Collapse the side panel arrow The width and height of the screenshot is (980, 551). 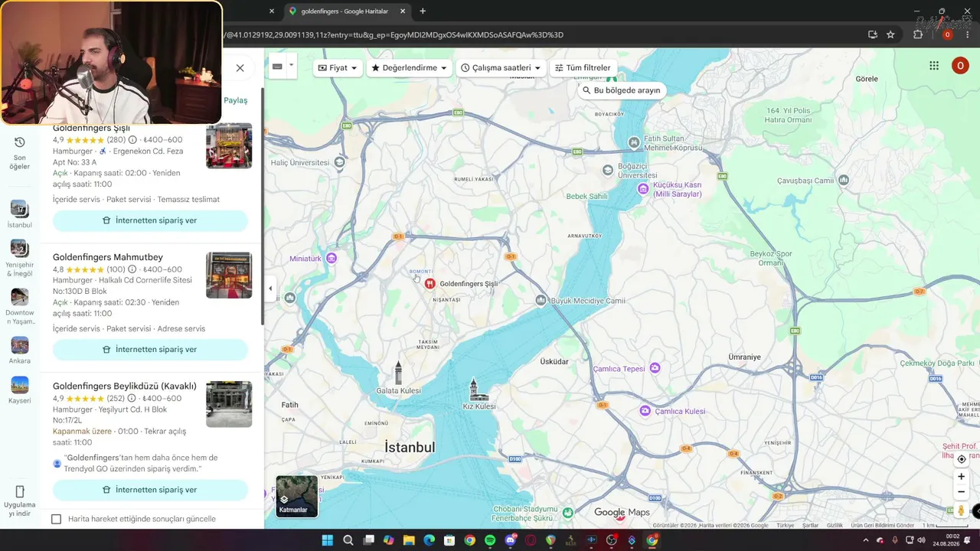(x=269, y=289)
